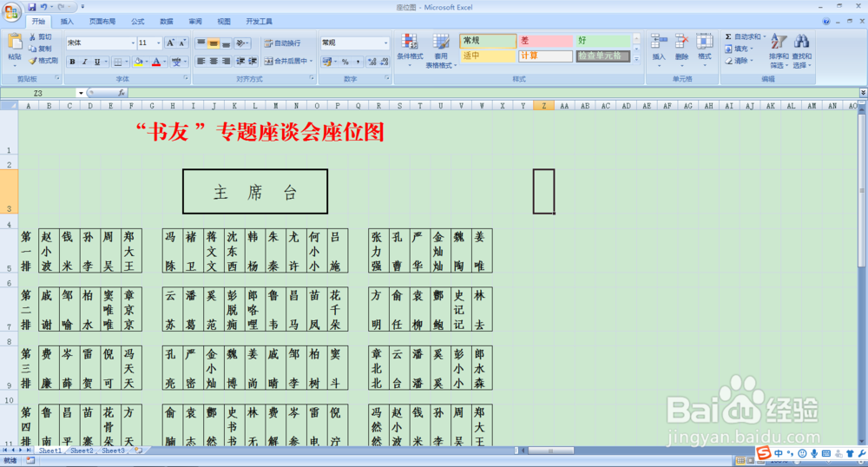Open the Merge & Center (合并后居中) dropdown arrow
Image resolution: width=868 pixels, height=467 pixels.
click(311, 61)
